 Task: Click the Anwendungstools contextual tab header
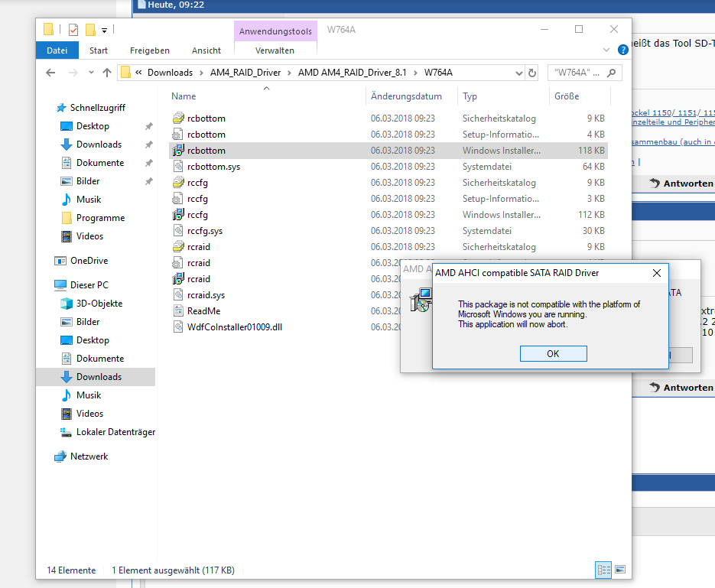pos(275,31)
